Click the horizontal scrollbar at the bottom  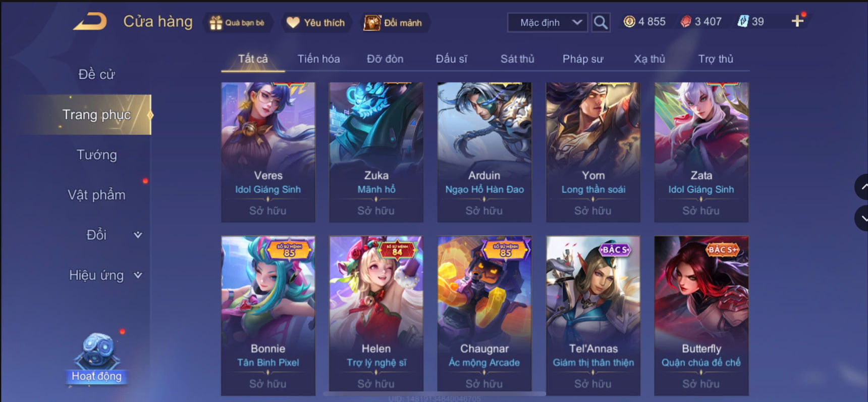(x=434, y=393)
